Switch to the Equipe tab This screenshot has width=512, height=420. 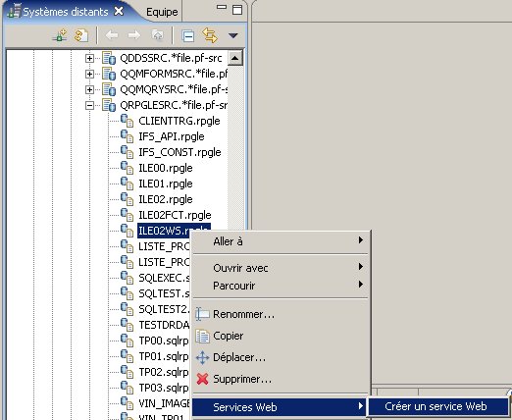click(162, 12)
